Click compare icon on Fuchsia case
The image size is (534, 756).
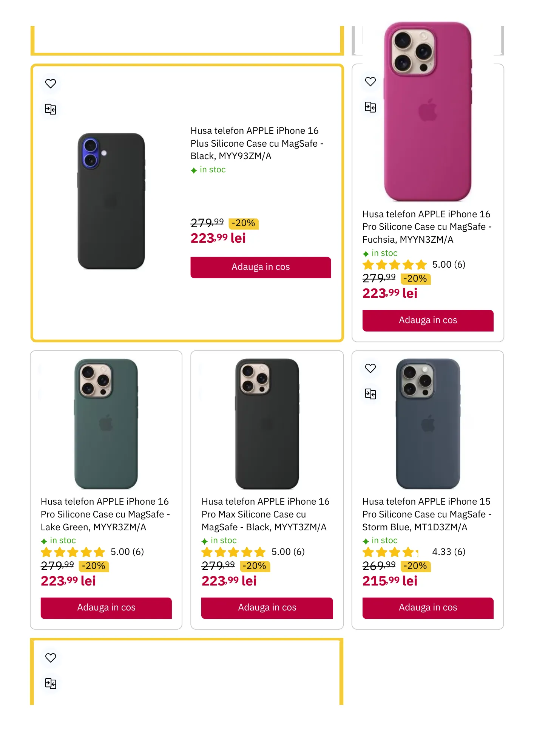click(370, 107)
